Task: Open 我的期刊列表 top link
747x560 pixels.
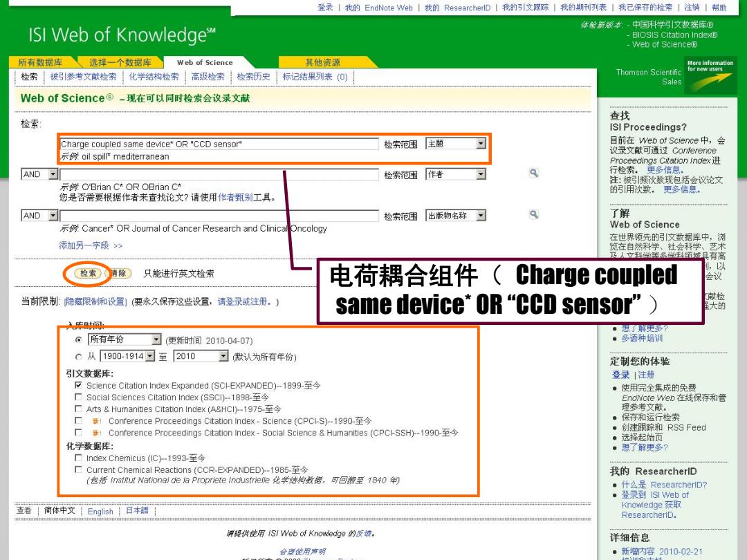Action: tap(584, 8)
